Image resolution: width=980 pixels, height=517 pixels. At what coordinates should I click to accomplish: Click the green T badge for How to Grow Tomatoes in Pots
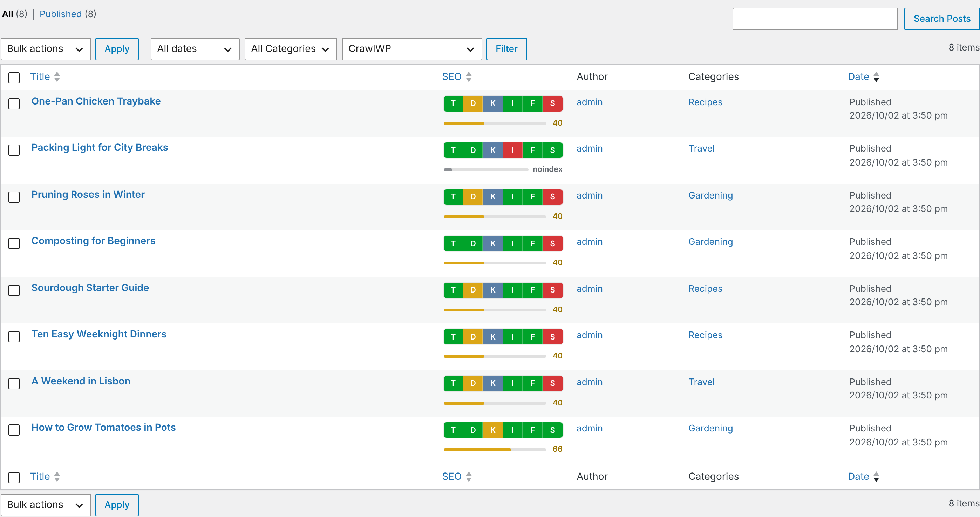click(453, 430)
